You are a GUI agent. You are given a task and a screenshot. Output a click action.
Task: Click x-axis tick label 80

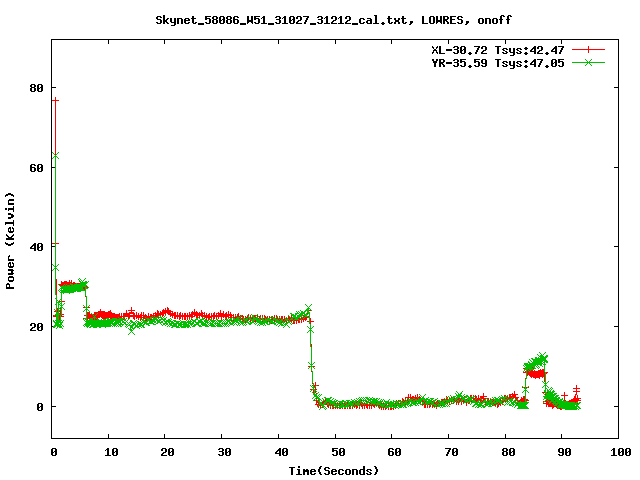(x=508, y=452)
